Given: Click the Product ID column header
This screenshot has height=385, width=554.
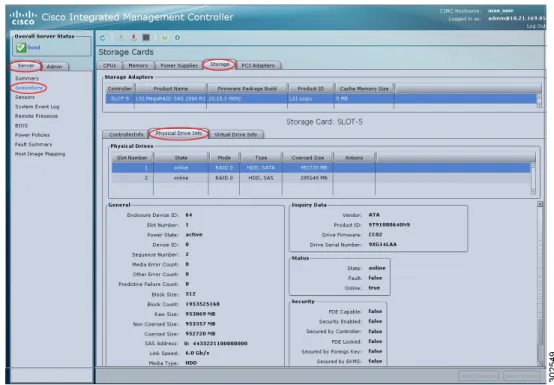Looking at the screenshot, I should click(x=311, y=89).
